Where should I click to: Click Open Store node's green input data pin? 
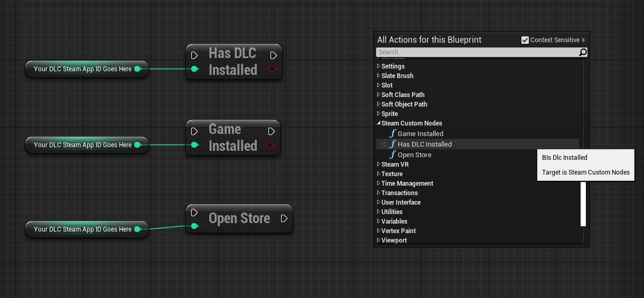pos(194,226)
